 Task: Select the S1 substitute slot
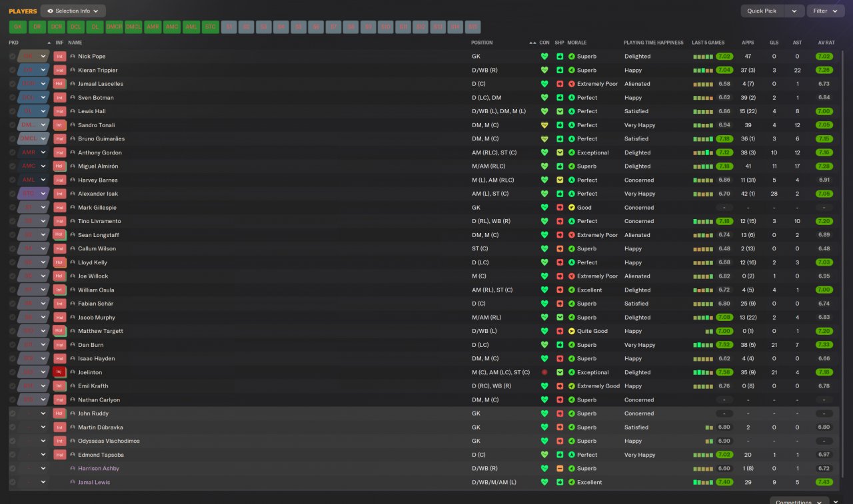coord(230,27)
